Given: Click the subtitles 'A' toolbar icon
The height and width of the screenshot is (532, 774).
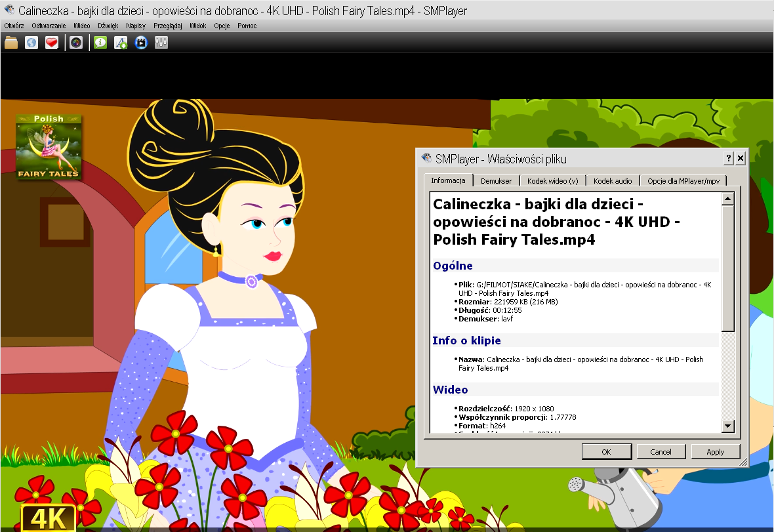Looking at the screenshot, I should click(121, 43).
